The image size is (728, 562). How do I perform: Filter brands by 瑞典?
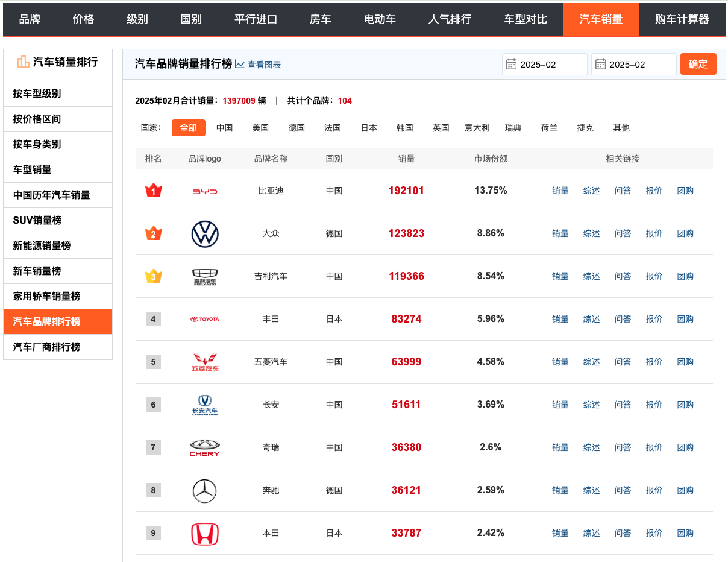pos(513,128)
